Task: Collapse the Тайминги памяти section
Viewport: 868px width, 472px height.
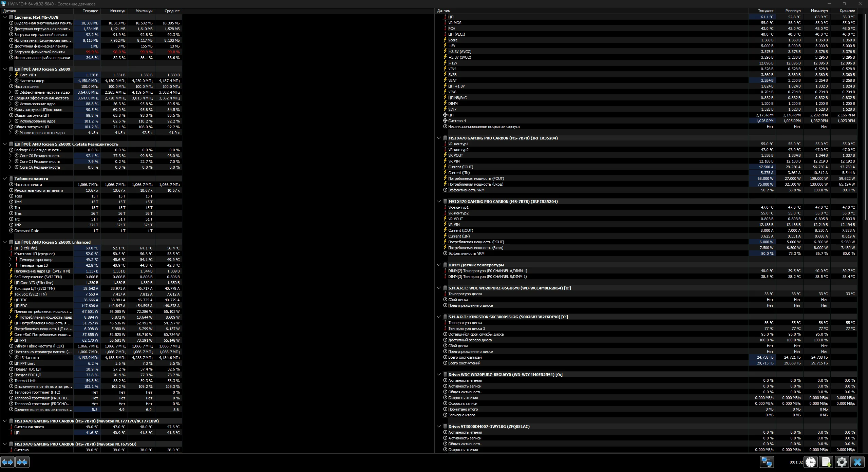Action: (5, 179)
